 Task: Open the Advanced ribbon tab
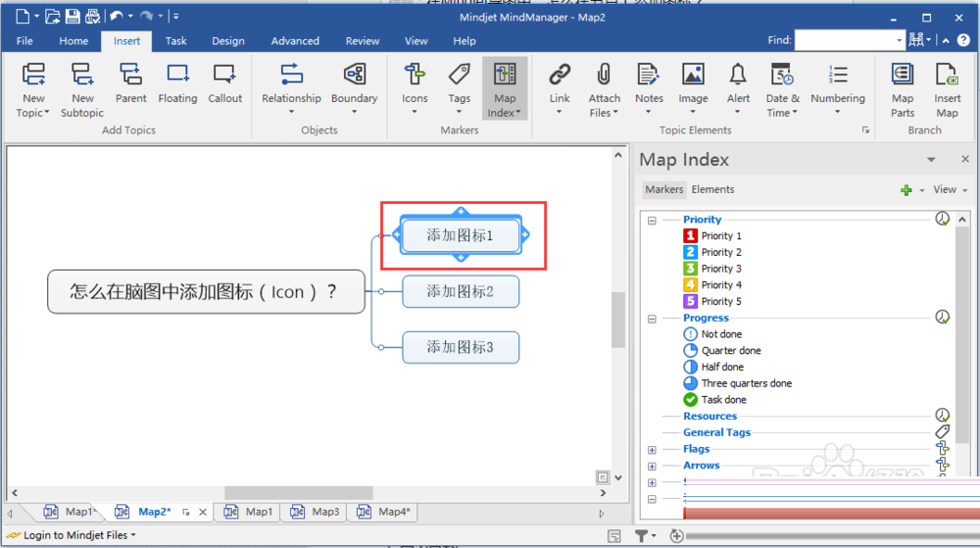(x=295, y=40)
